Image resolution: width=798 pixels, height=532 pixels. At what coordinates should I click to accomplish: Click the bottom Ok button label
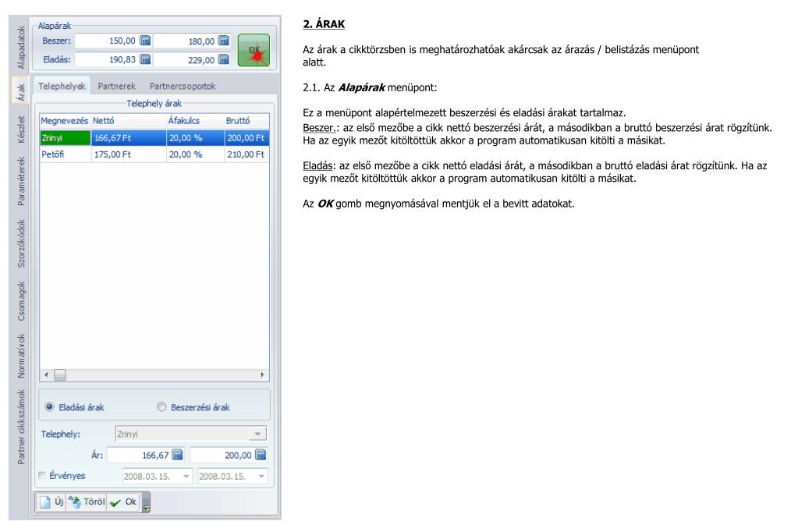pos(131,502)
